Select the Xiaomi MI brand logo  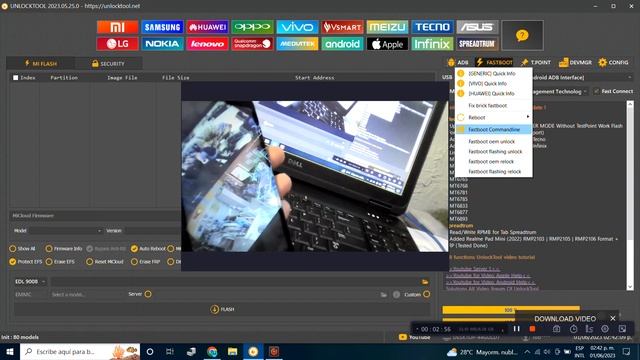click(x=118, y=27)
